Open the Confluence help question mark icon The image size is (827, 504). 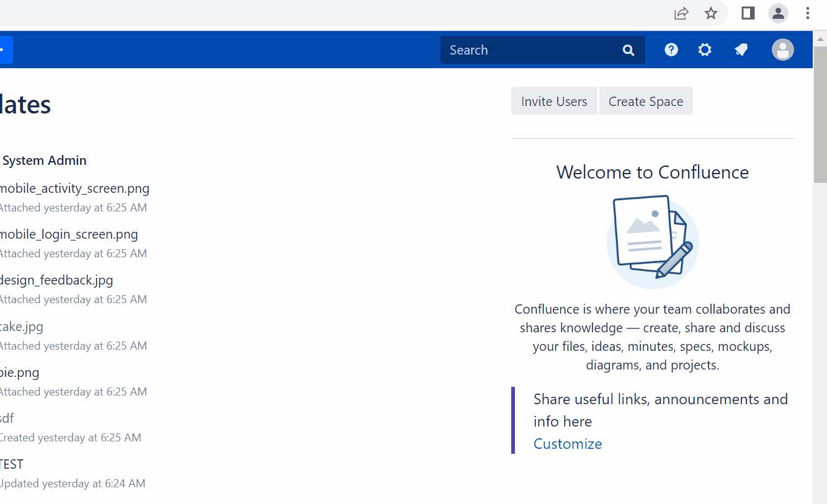click(x=671, y=50)
